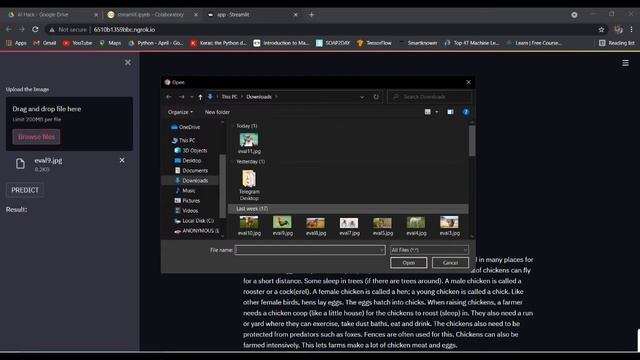The width and height of the screenshot is (640, 360).
Task: Open a new browser tab
Action: [311, 15]
